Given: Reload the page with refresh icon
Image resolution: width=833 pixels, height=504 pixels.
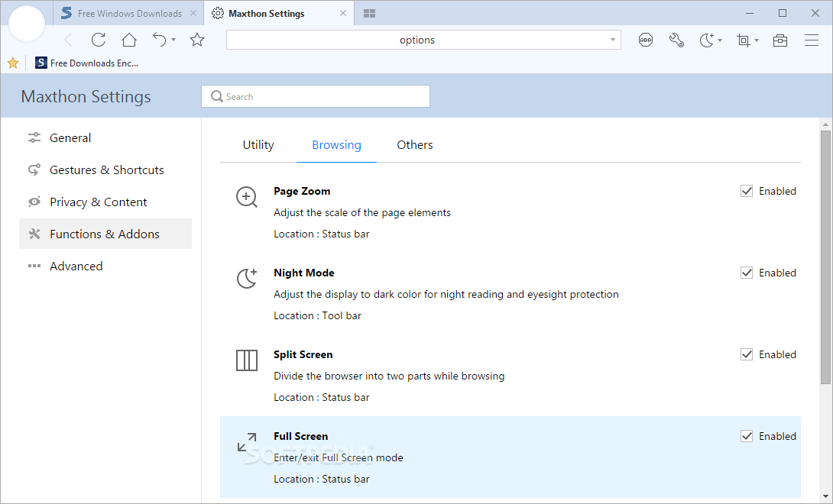Looking at the screenshot, I should pyautogui.click(x=99, y=40).
